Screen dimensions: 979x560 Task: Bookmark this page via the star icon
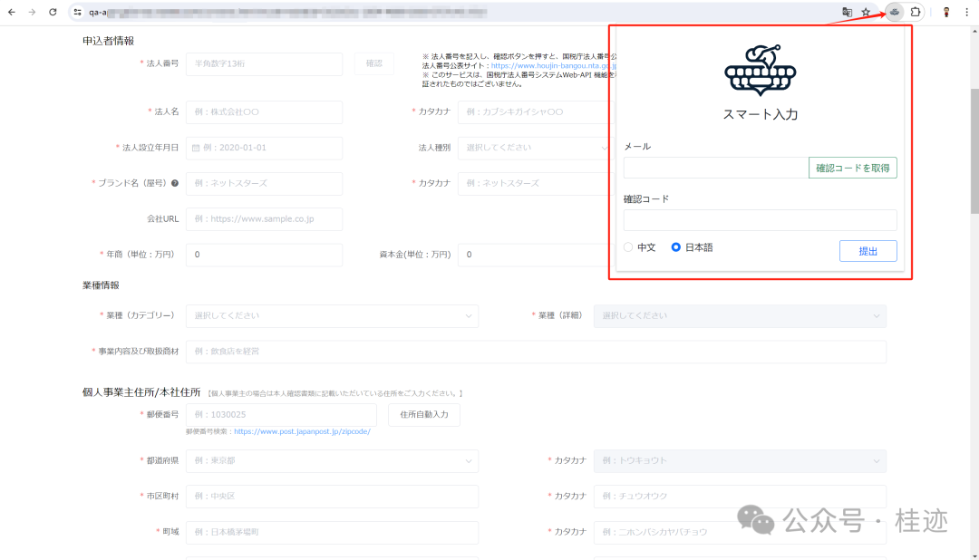pos(868,14)
